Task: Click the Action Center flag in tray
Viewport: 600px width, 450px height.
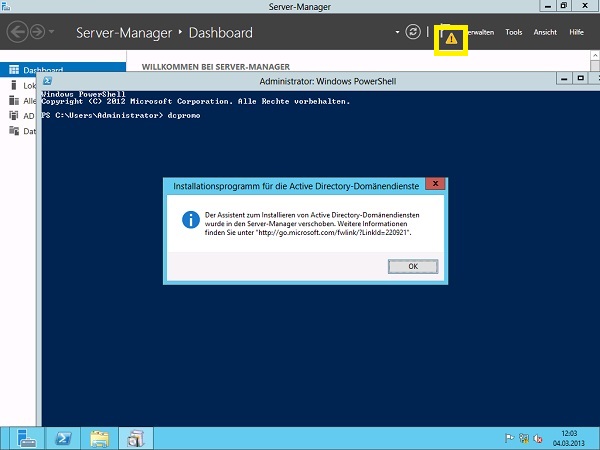Action: (x=509, y=438)
